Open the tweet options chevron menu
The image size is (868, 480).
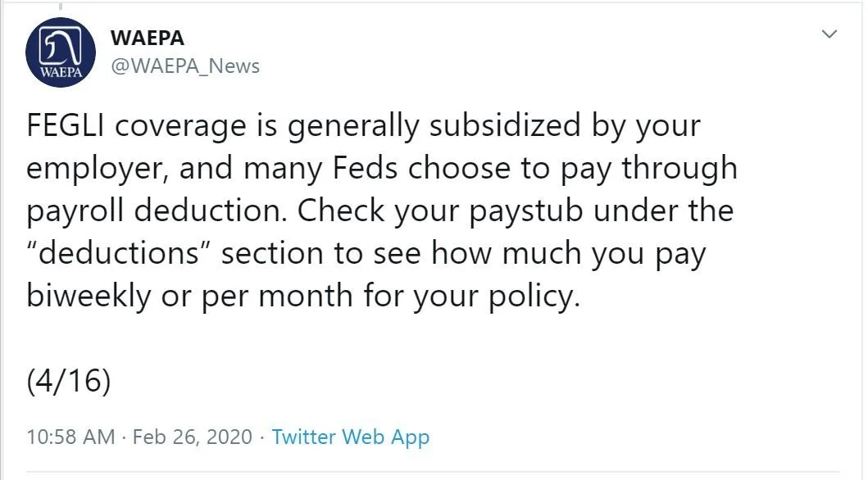tap(829, 34)
